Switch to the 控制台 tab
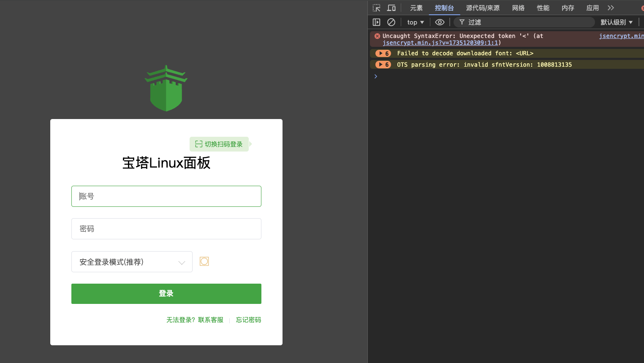This screenshot has height=363, width=644. [x=444, y=8]
